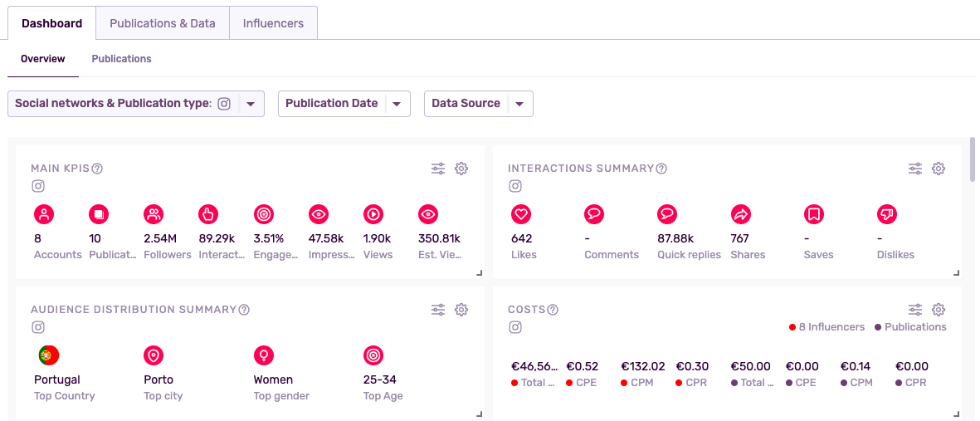The height and width of the screenshot is (421, 980).
Task: Open Costs panel filter sliders icon
Action: (x=915, y=310)
